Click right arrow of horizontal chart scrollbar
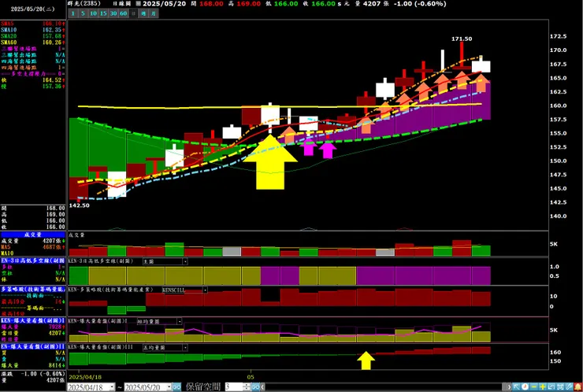This screenshot has height=392, width=583. point(509,386)
